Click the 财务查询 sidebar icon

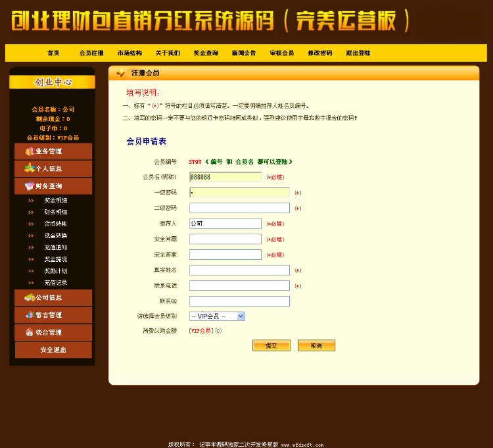click(30, 186)
